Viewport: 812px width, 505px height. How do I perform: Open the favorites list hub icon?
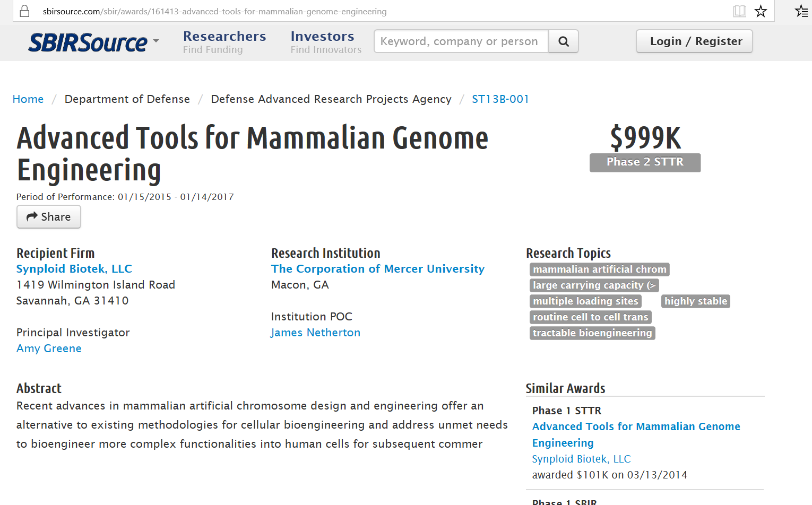click(x=801, y=11)
